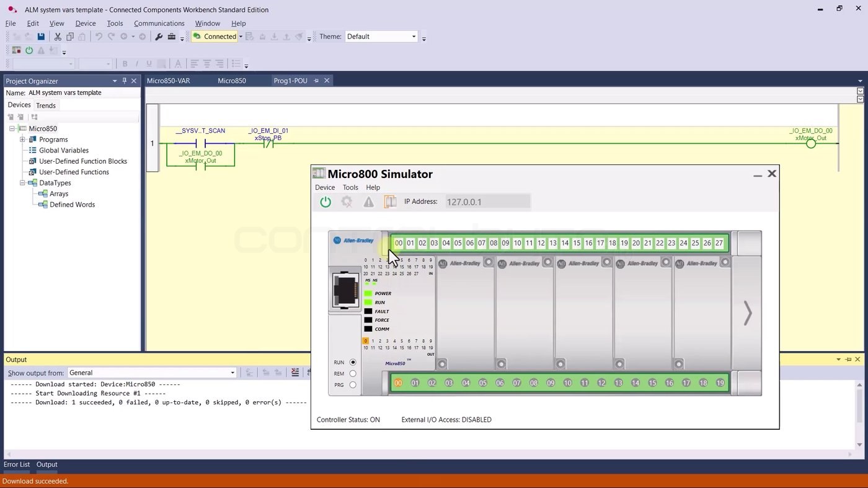
Task: Select the PRG mode radio button
Action: [x=353, y=384]
